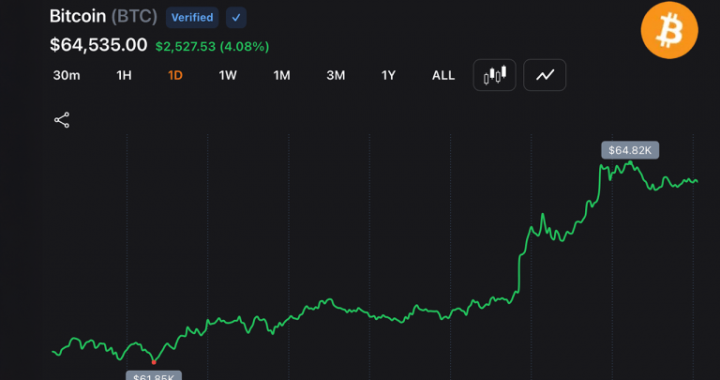Viewport: 720px width, 380px height.
Task: Select the 1M timeframe
Action: (281, 75)
